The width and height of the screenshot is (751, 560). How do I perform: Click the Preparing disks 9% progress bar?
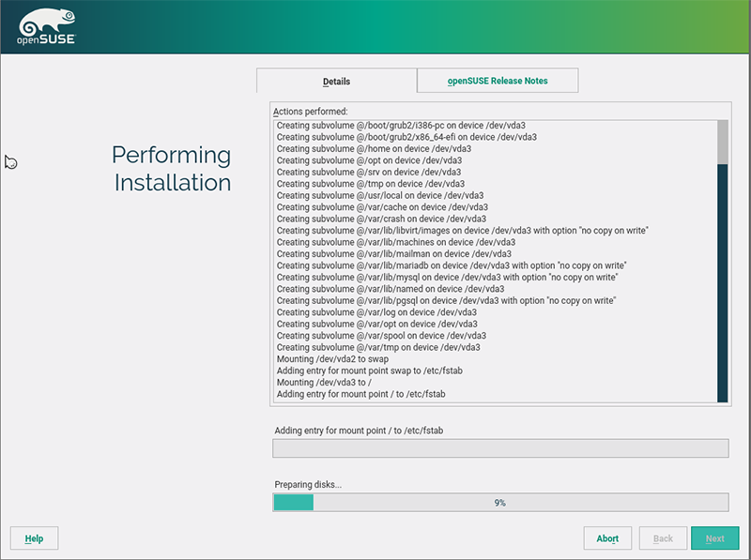[499, 503]
